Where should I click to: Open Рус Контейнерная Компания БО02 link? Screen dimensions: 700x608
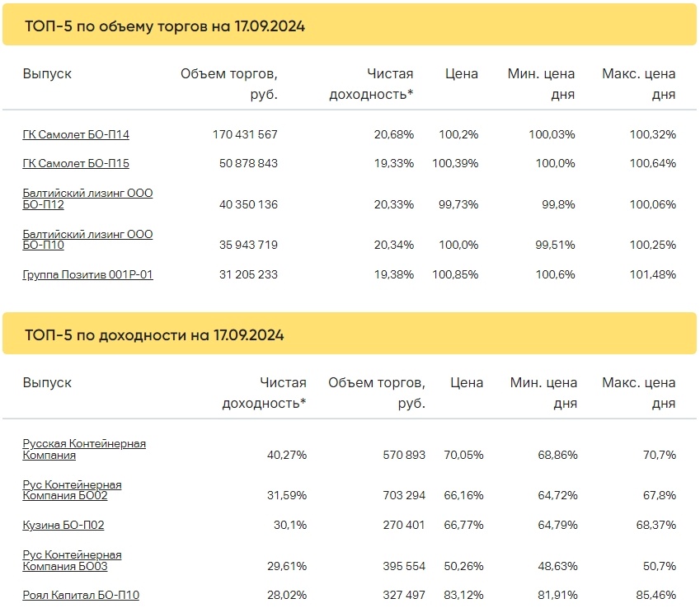coord(72,490)
